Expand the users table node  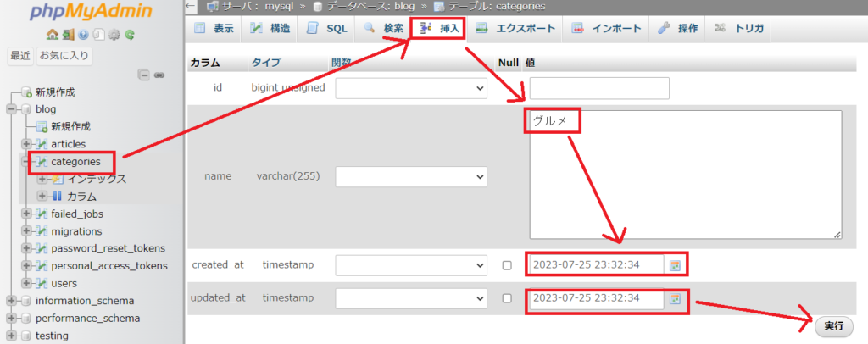coord(26,283)
